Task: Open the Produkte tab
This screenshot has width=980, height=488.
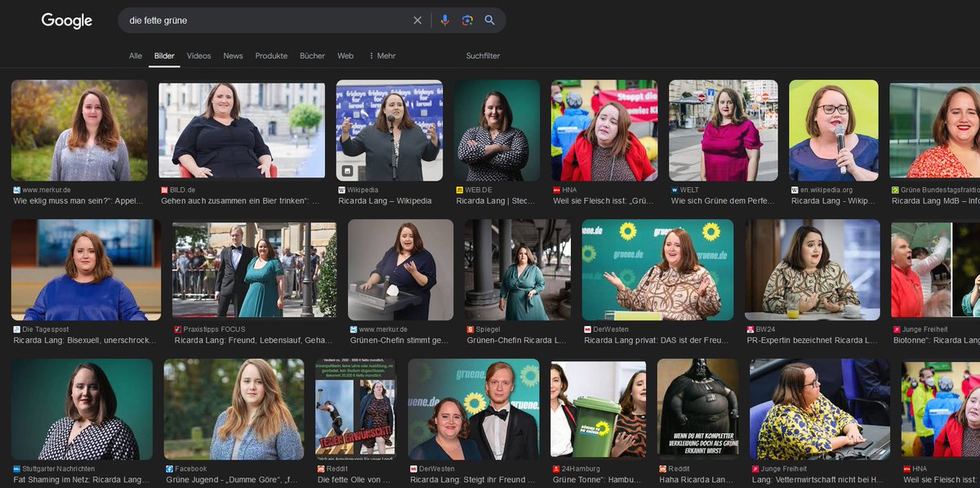Action: coord(271,56)
